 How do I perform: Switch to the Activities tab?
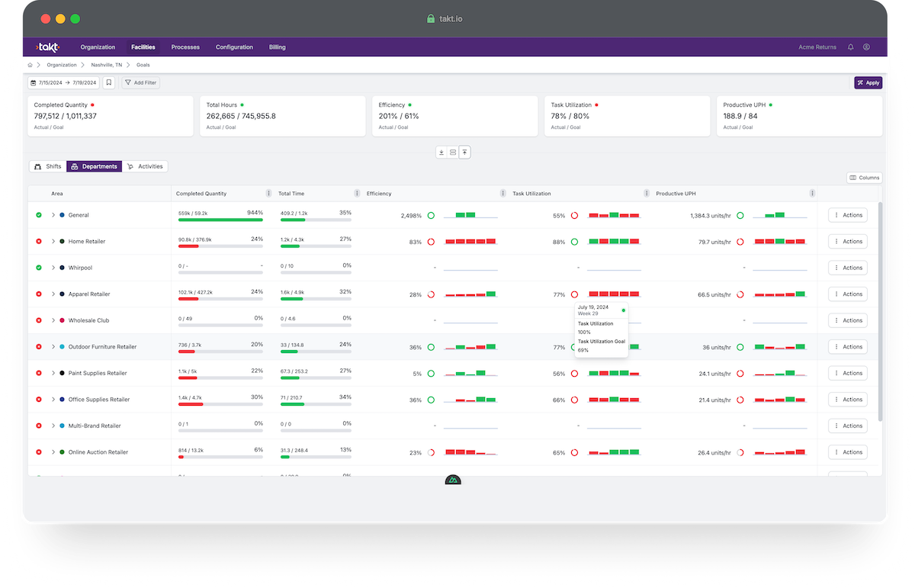pos(145,166)
